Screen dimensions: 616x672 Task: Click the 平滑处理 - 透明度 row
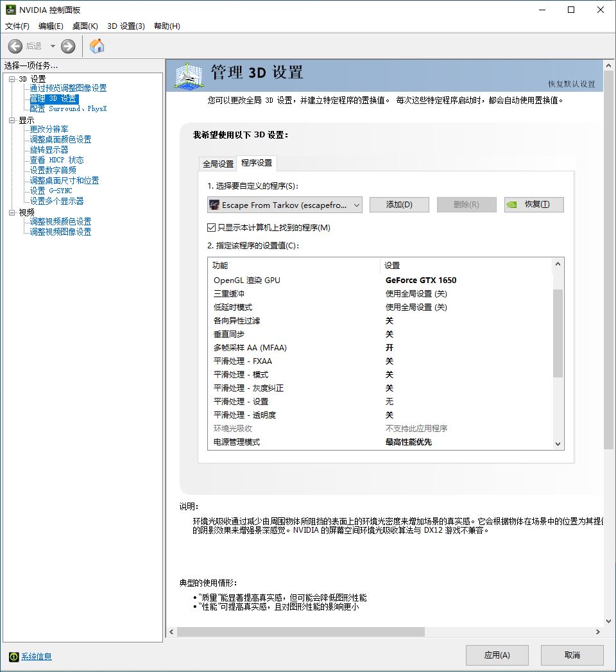[x=381, y=415]
